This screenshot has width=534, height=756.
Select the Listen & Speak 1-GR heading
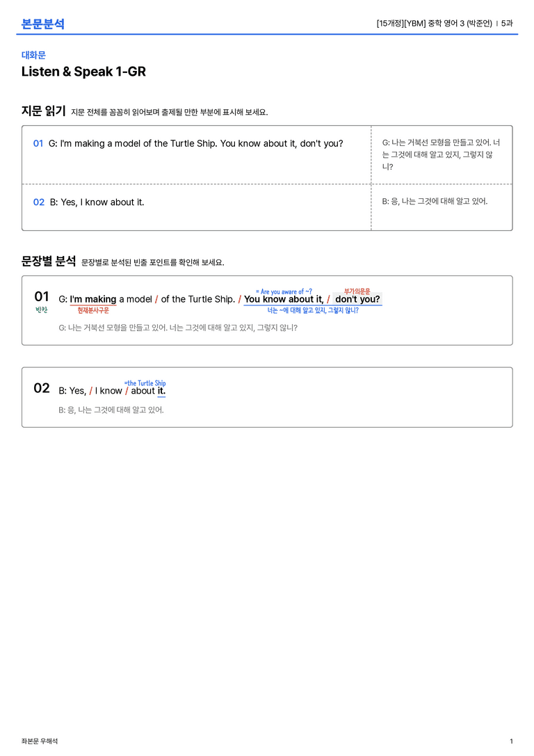tap(83, 72)
